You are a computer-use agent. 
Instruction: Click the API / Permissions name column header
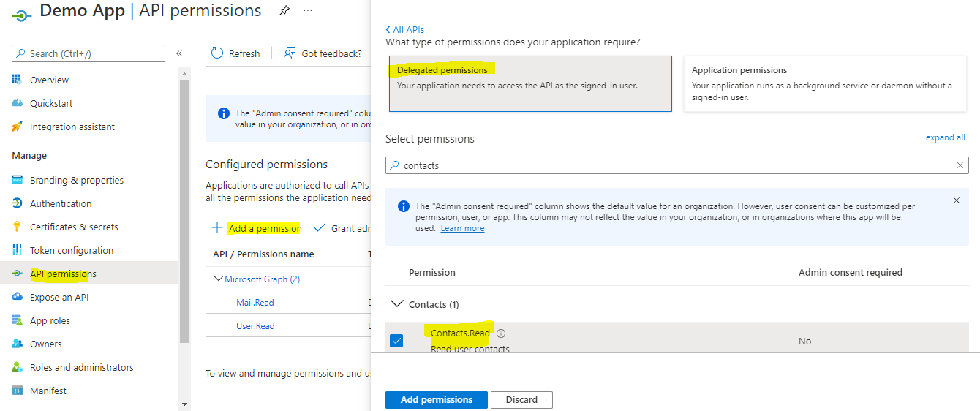(263, 254)
